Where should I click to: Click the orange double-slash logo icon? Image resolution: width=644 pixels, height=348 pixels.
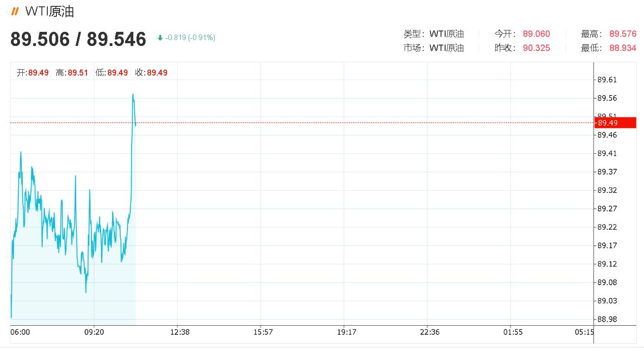pyautogui.click(x=15, y=11)
